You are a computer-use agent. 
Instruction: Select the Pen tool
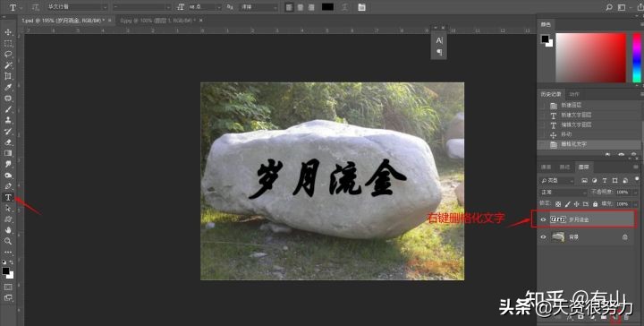click(x=8, y=186)
